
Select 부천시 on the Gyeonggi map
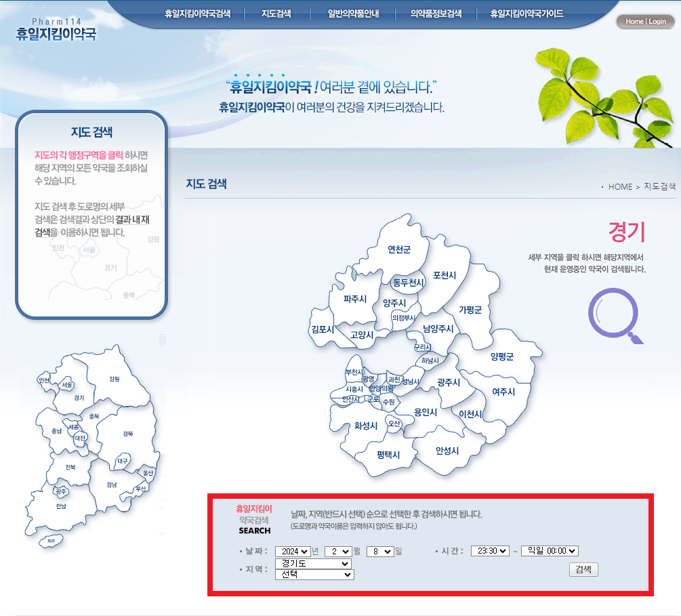[x=354, y=372]
